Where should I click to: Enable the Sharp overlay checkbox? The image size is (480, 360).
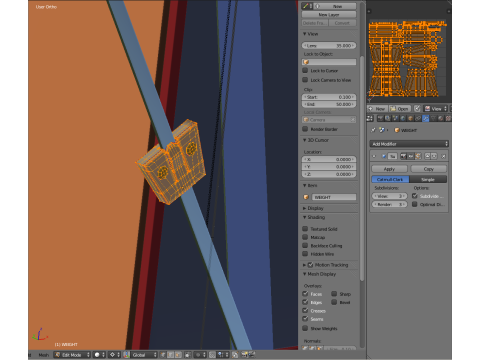334,294
